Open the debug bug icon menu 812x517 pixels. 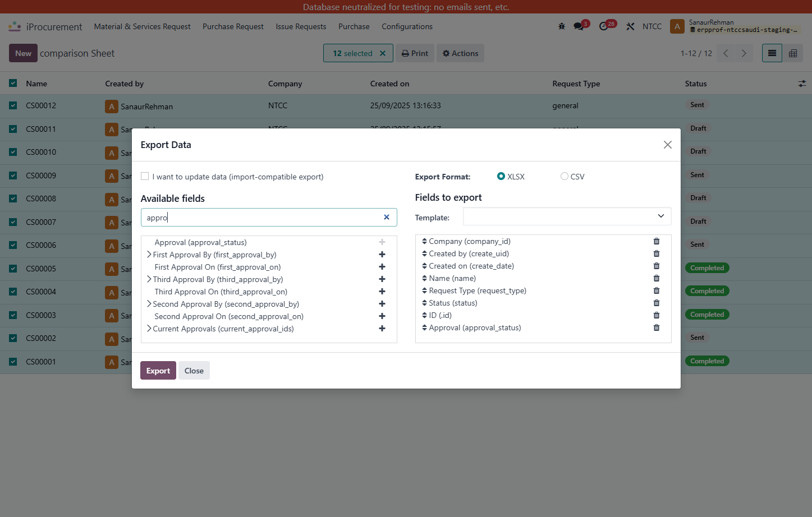click(x=562, y=26)
